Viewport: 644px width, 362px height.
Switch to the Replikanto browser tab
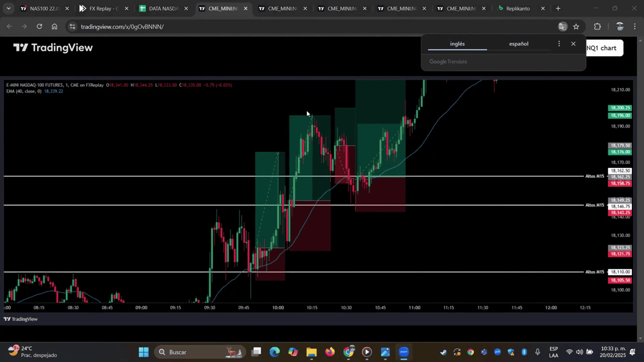click(518, 8)
